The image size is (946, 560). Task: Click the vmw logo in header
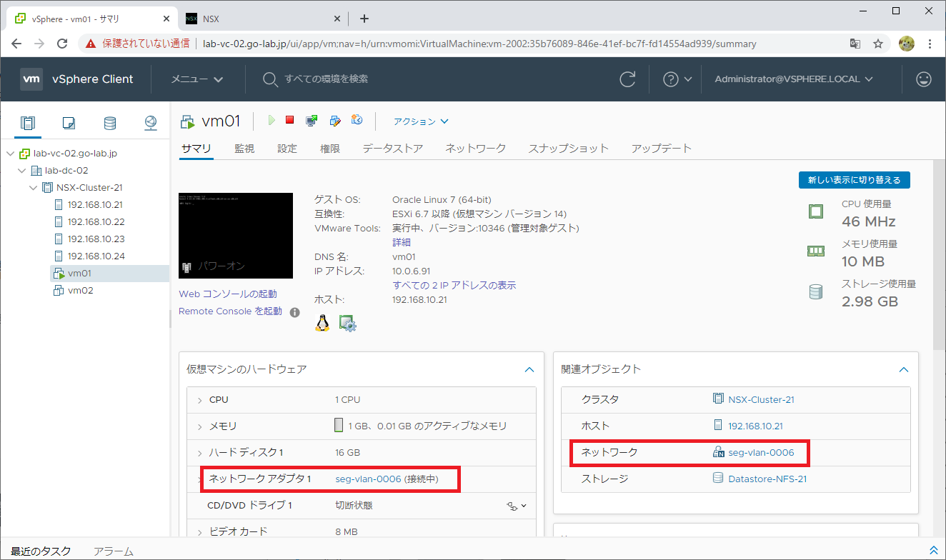pyautogui.click(x=31, y=79)
